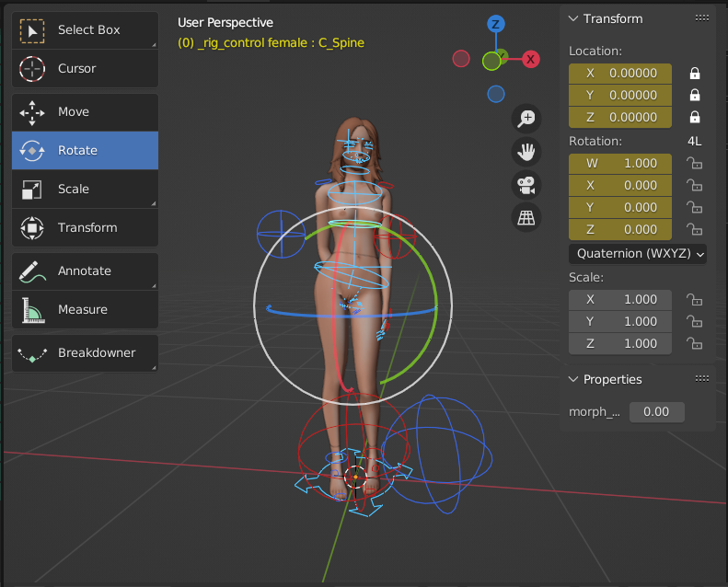The image size is (728, 587).
Task: Toggle the 4L rotation lock mode
Action: [x=695, y=142]
